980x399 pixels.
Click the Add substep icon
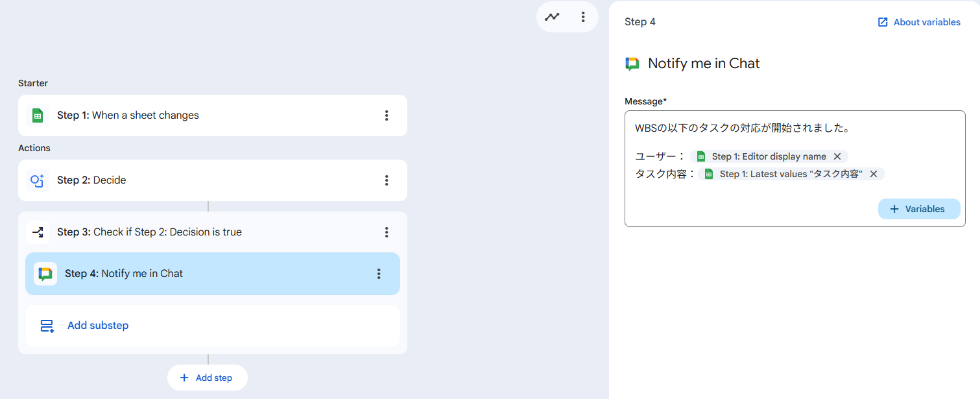tap(47, 326)
